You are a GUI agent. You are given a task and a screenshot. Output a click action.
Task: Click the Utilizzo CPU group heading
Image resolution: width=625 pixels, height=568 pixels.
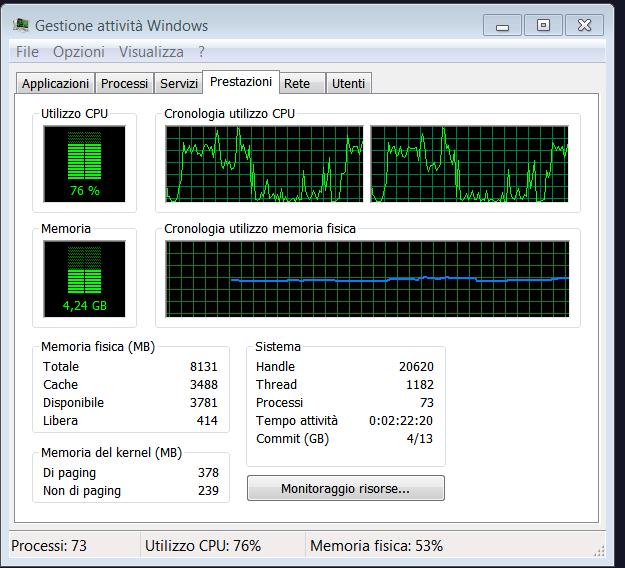pyautogui.click(x=75, y=114)
